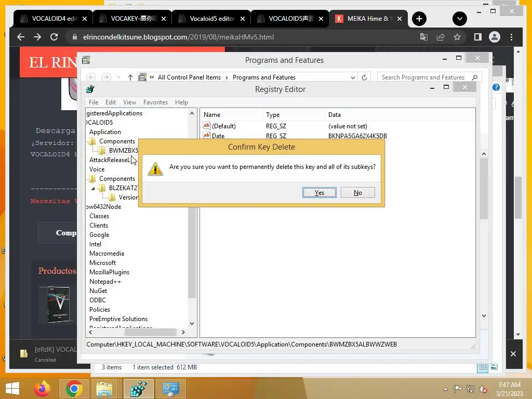This screenshot has width=532, height=399.
Task: Select the ODBC registry key
Action: click(97, 300)
